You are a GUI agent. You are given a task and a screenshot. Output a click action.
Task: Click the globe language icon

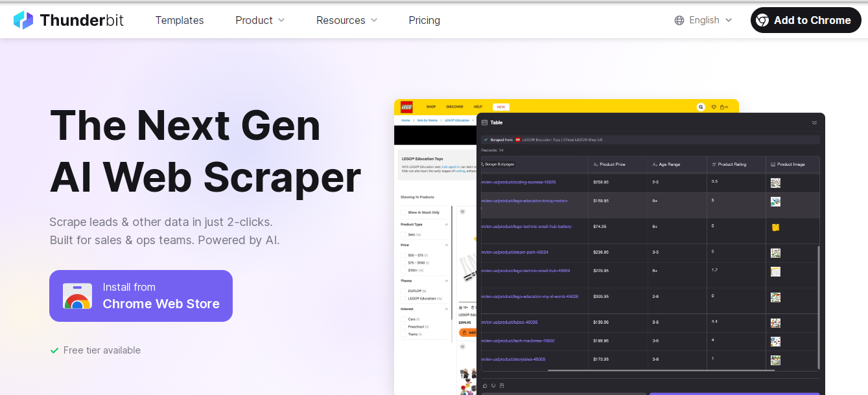click(679, 20)
